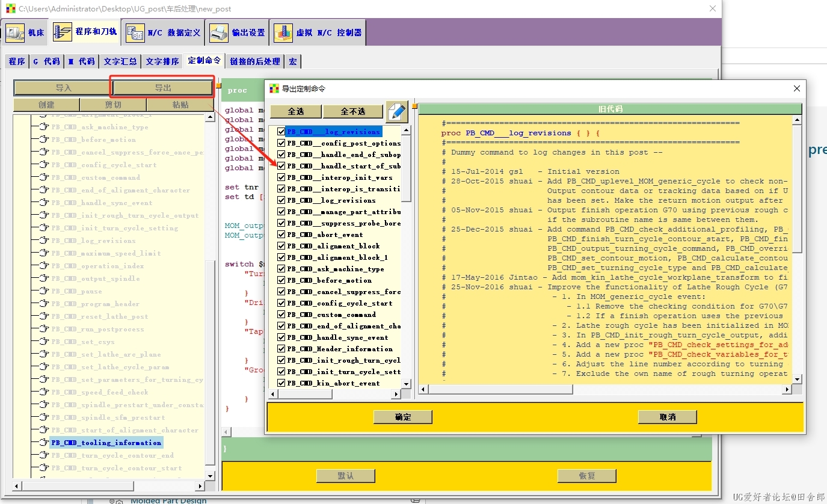
Task: Toggle PB_CMD__interop_init_vars checkbox
Action: [281, 177]
